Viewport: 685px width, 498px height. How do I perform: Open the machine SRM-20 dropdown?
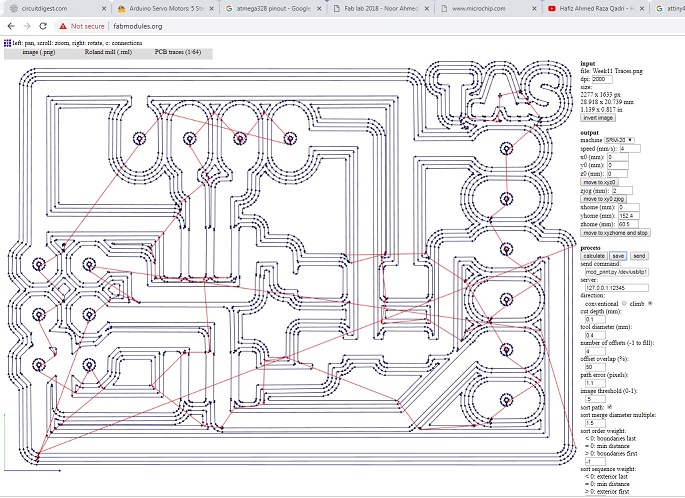pos(619,140)
